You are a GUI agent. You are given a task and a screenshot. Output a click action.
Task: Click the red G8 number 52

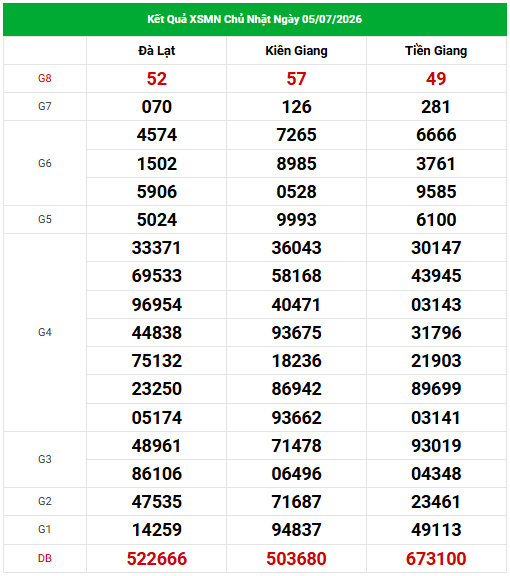point(157,79)
